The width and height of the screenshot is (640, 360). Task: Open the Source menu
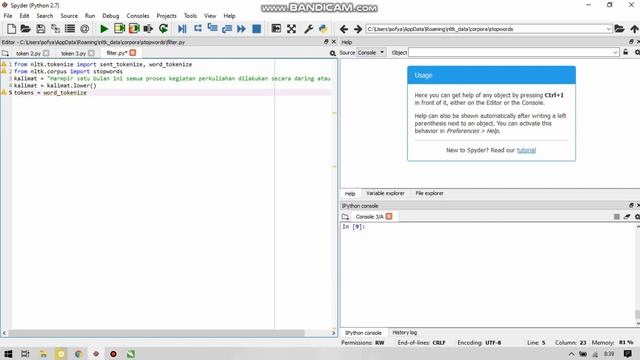tap(69, 16)
